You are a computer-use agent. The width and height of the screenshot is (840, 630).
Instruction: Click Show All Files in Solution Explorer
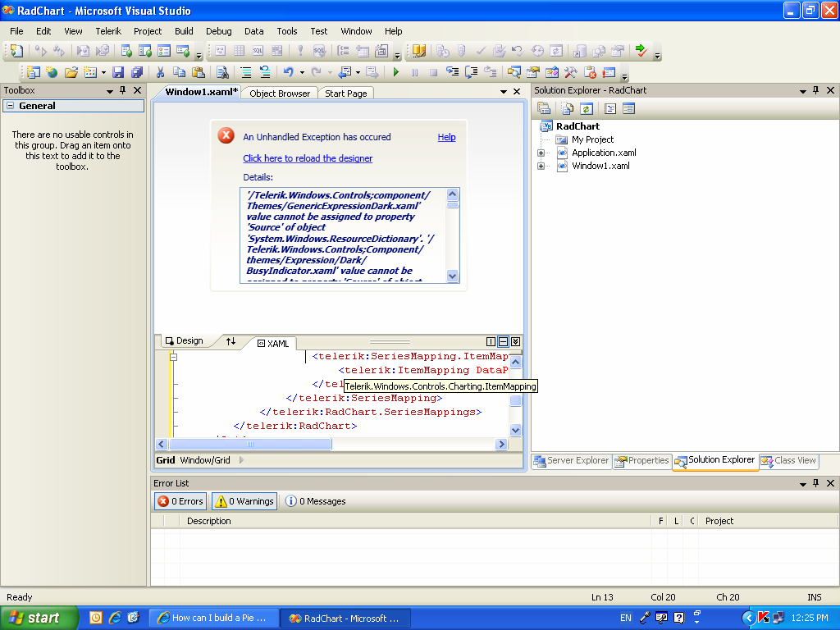(x=568, y=109)
